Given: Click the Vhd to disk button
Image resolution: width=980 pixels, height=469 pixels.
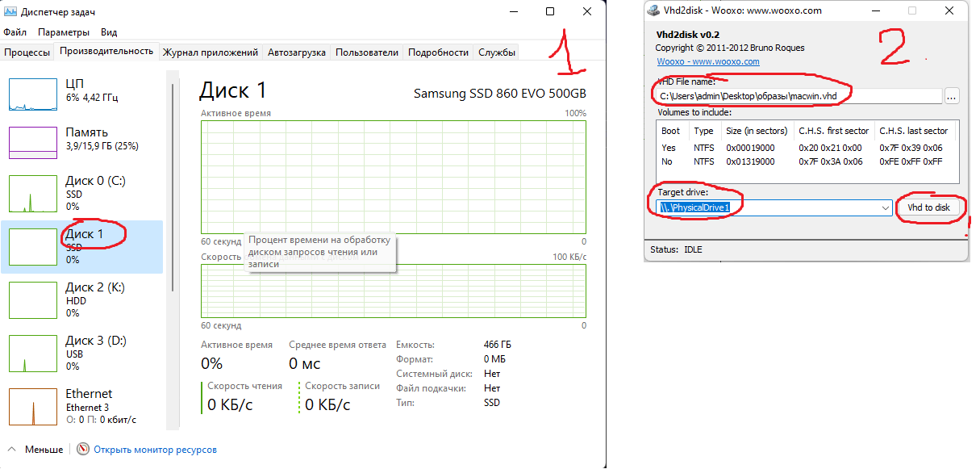Looking at the screenshot, I should pos(928,207).
